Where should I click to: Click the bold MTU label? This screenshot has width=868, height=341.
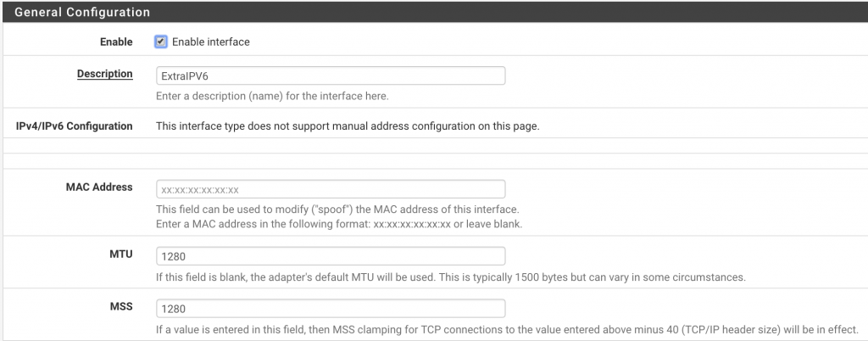[x=121, y=254]
